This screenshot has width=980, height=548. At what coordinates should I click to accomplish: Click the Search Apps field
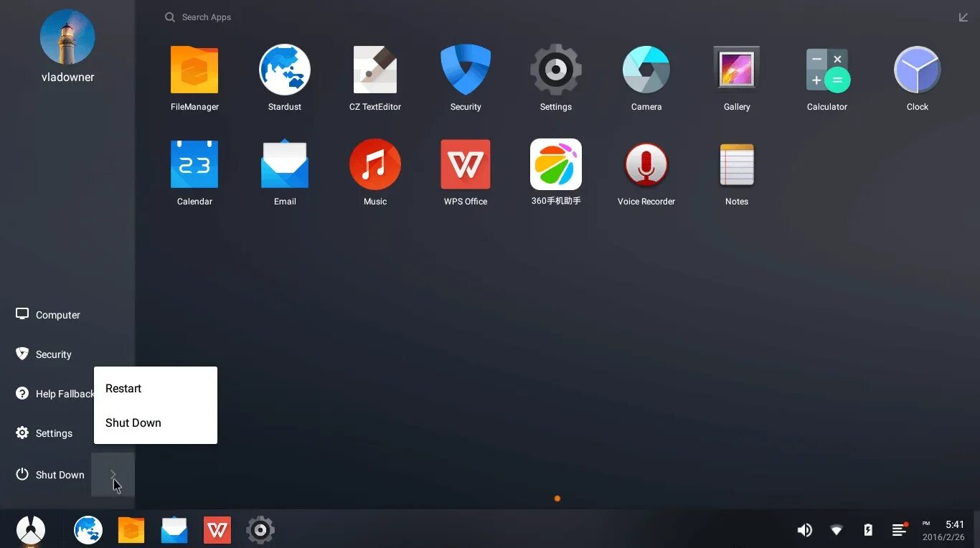199,17
